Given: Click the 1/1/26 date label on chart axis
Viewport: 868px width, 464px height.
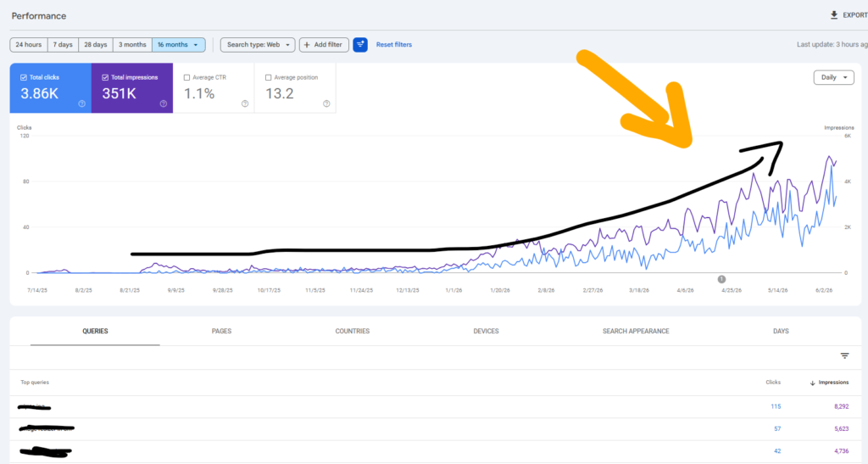Looking at the screenshot, I should (454, 291).
